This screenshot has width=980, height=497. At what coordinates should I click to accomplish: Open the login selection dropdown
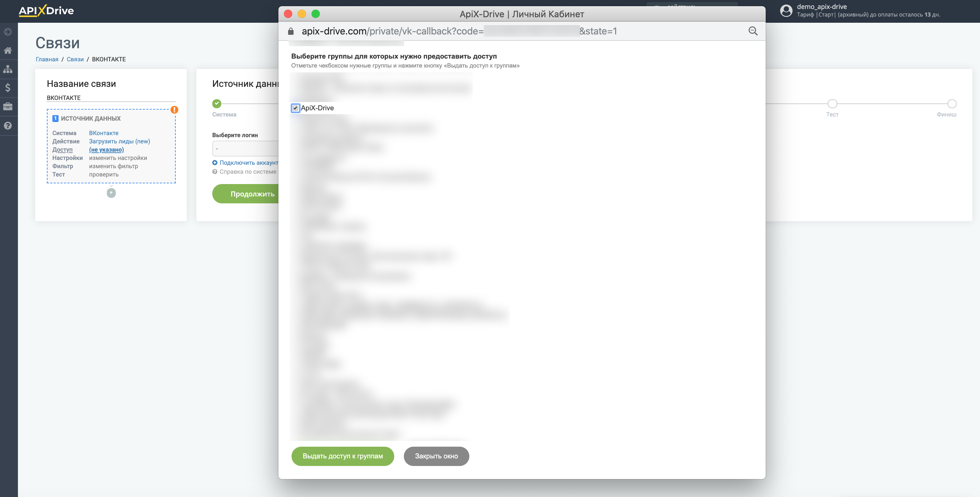tap(245, 149)
